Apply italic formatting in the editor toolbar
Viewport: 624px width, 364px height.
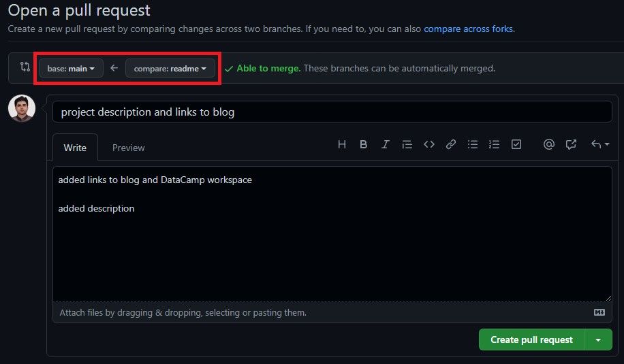tap(385, 144)
